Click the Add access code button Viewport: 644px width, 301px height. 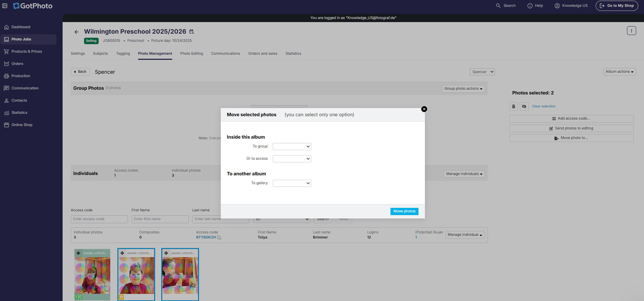pos(571,119)
